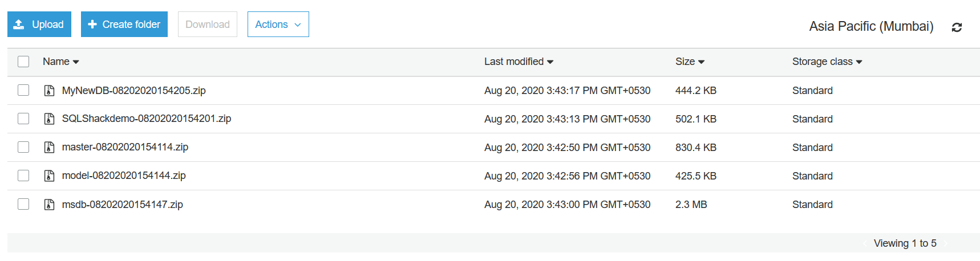Select the checkbox for msdb-08202020154147.zip

coord(23,204)
